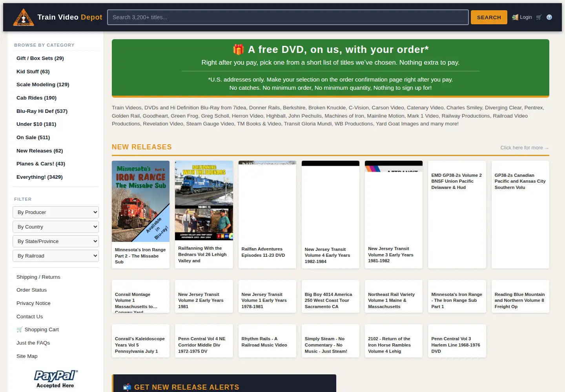Click the Login door icon
Image resolution: width=565 pixels, height=392 pixels.
[515, 17]
